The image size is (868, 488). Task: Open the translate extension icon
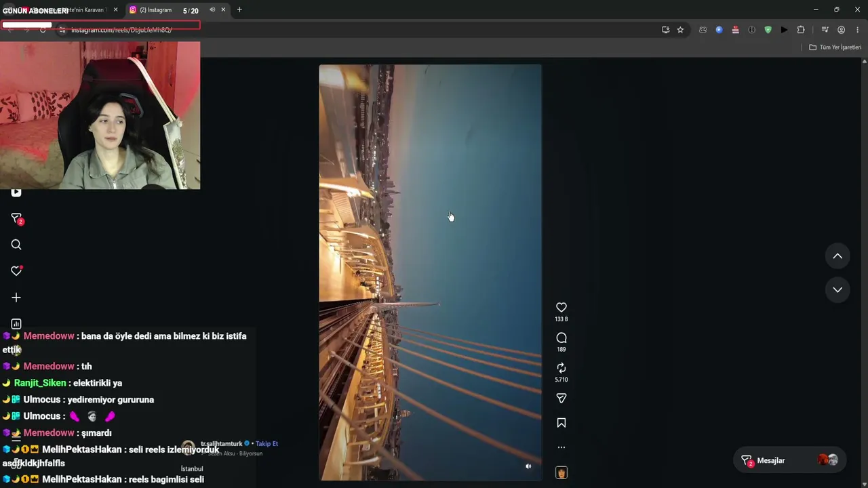pos(703,30)
